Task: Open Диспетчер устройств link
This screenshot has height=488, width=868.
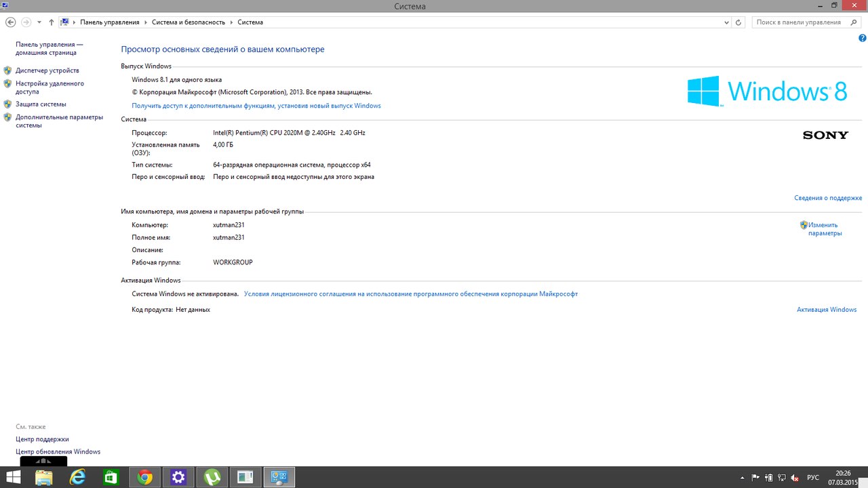Action: (47, 70)
